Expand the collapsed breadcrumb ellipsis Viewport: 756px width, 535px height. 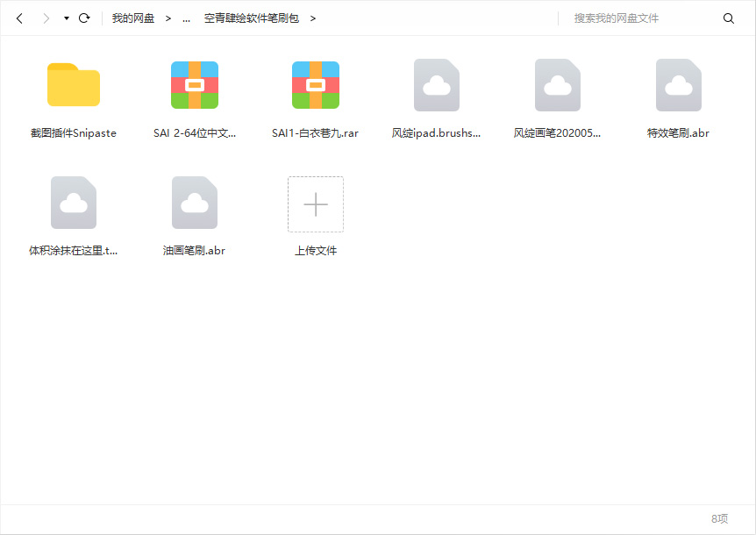[x=186, y=18]
